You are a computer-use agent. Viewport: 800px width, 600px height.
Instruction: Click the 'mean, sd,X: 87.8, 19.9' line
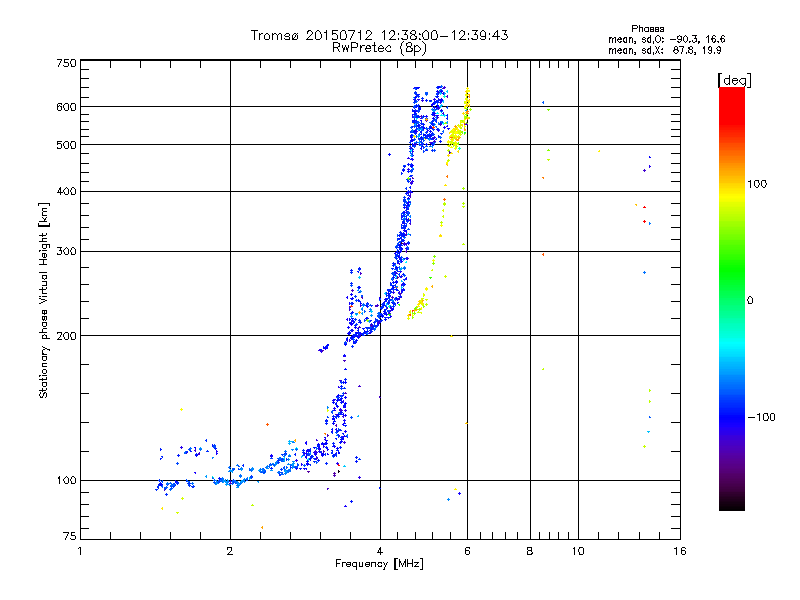pyautogui.click(x=664, y=50)
